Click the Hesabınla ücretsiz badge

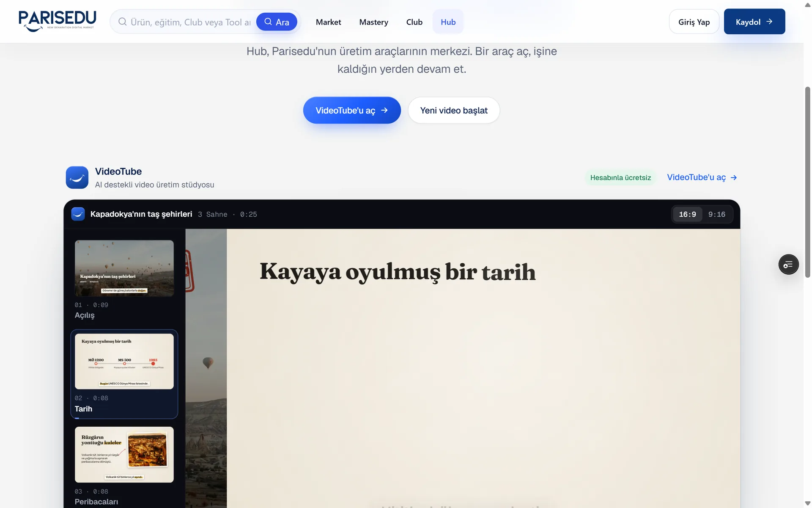click(x=620, y=177)
